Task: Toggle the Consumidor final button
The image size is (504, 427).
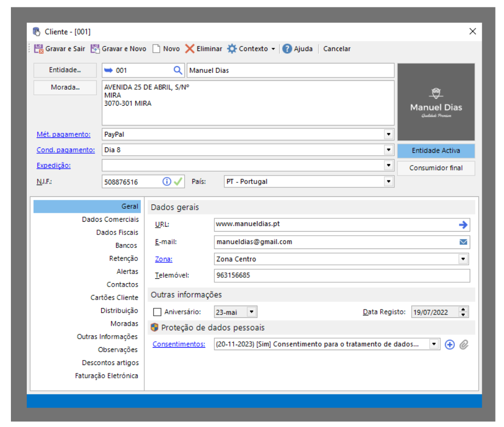Action: [x=436, y=168]
